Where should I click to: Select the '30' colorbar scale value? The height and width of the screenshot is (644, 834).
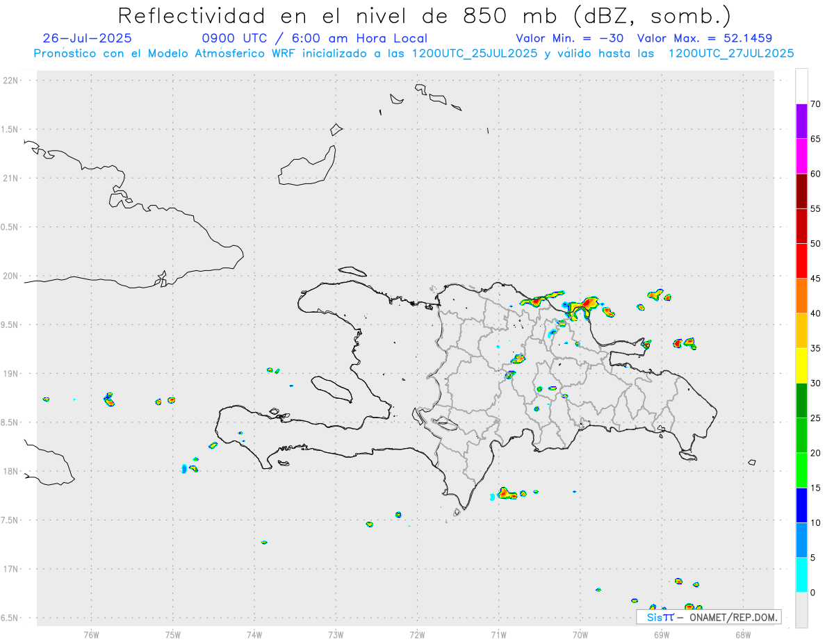pyautogui.click(x=815, y=383)
